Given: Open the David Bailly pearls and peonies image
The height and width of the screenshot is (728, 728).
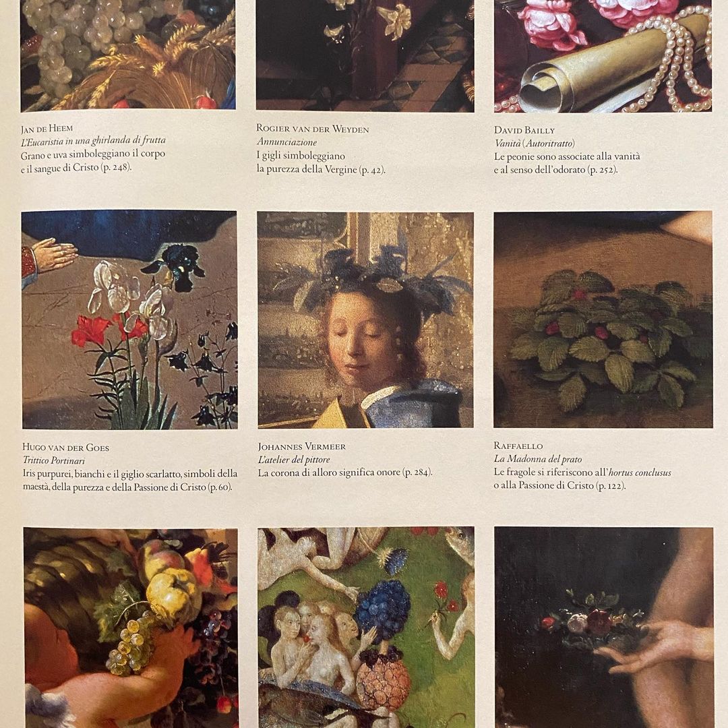Looking at the screenshot, I should click(x=603, y=56).
